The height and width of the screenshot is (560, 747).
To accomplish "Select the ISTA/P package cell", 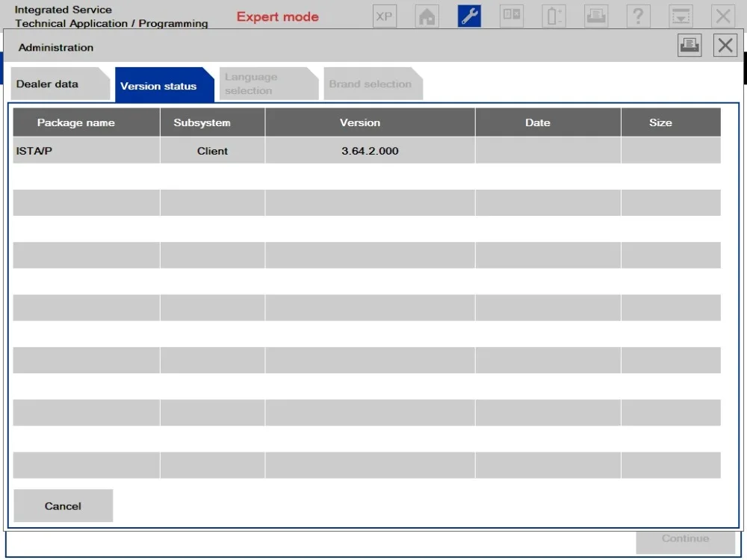I will click(x=86, y=151).
